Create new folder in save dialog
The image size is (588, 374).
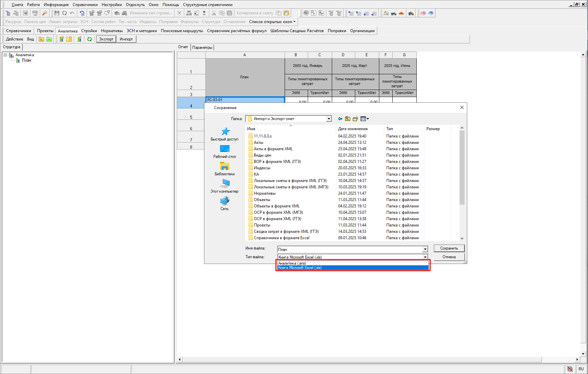pyautogui.click(x=356, y=119)
